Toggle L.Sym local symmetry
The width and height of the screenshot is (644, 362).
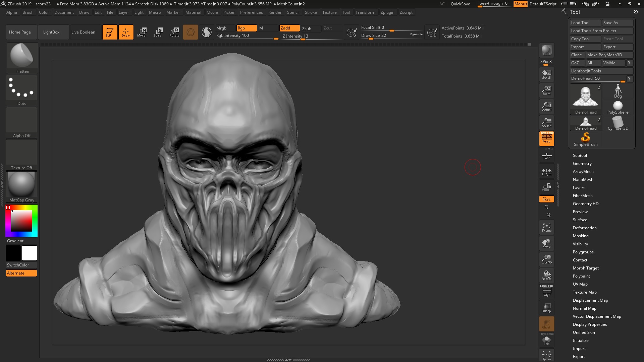click(546, 172)
